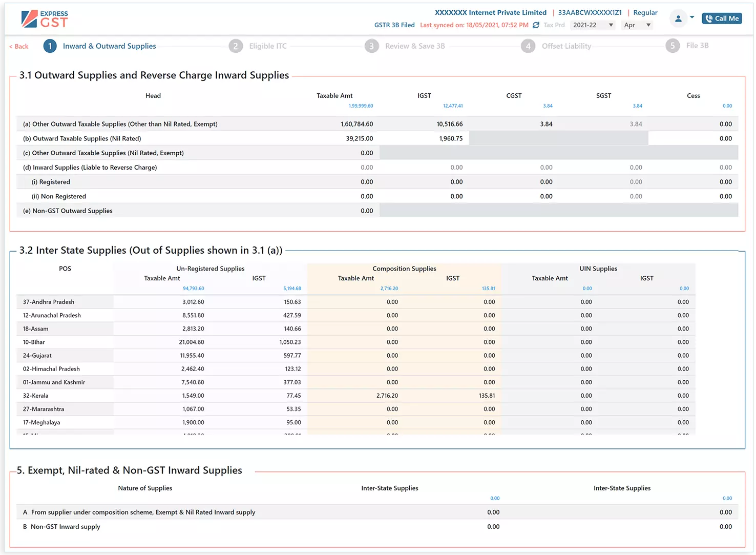Viewport: 756px width, 555px height.
Task: Click step 5 File 3B circle
Action: (673, 46)
